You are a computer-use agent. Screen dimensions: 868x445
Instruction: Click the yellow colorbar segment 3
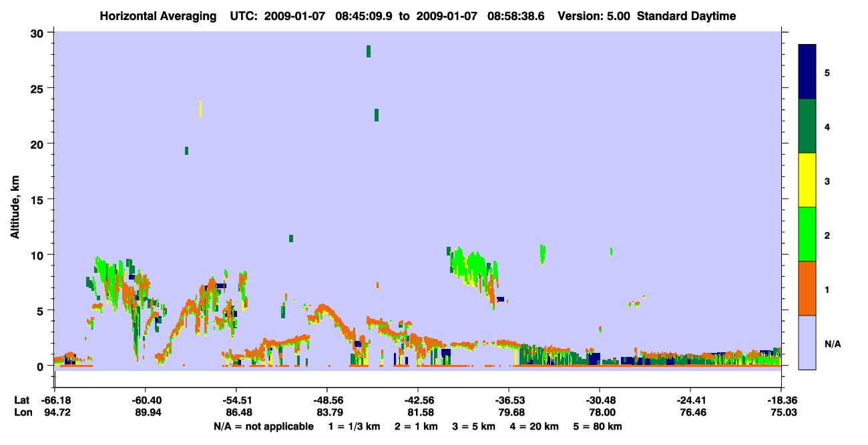coord(807,180)
